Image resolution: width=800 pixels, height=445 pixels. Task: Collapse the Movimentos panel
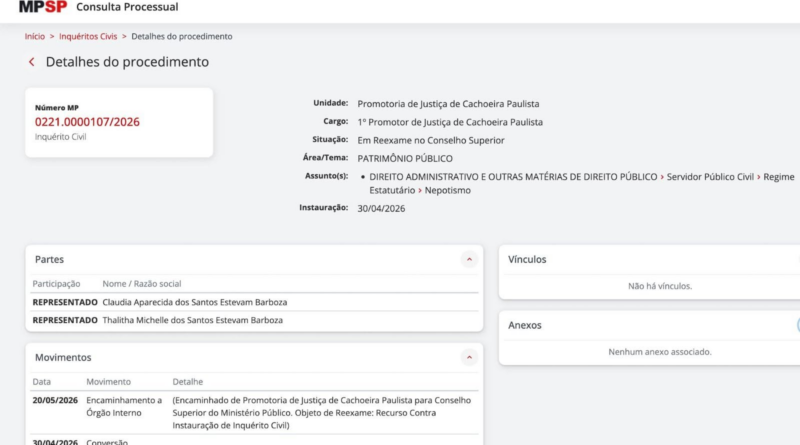tap(469, 357)
